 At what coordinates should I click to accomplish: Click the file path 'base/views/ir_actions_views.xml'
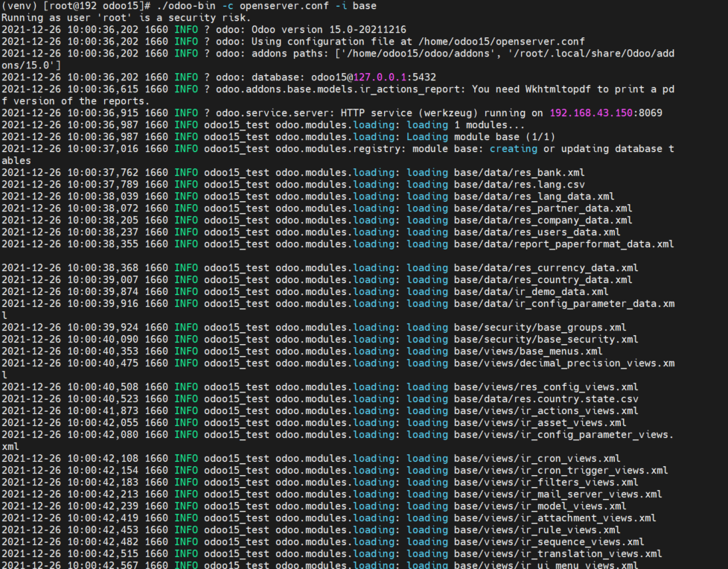point(546,411)
